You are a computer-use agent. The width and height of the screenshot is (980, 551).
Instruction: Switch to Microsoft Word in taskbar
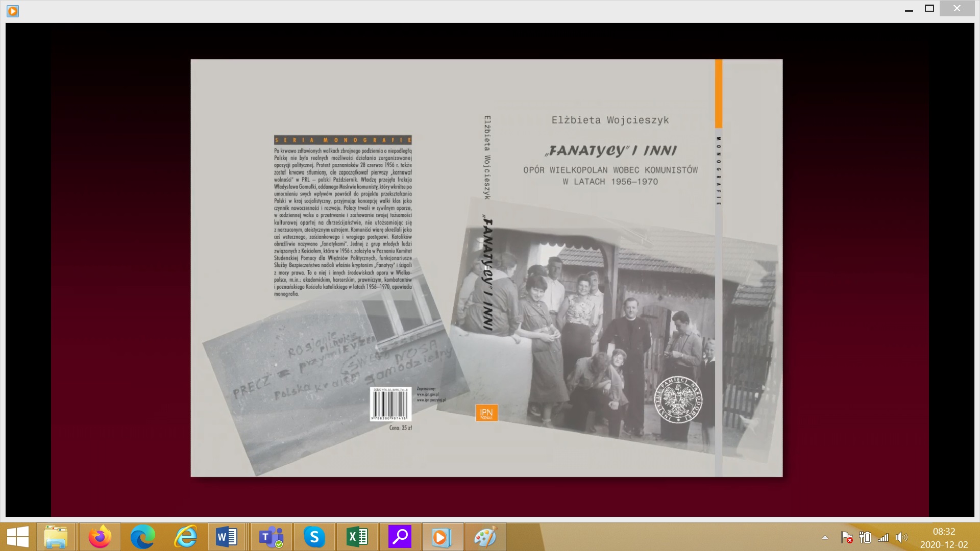click(227, 537)
